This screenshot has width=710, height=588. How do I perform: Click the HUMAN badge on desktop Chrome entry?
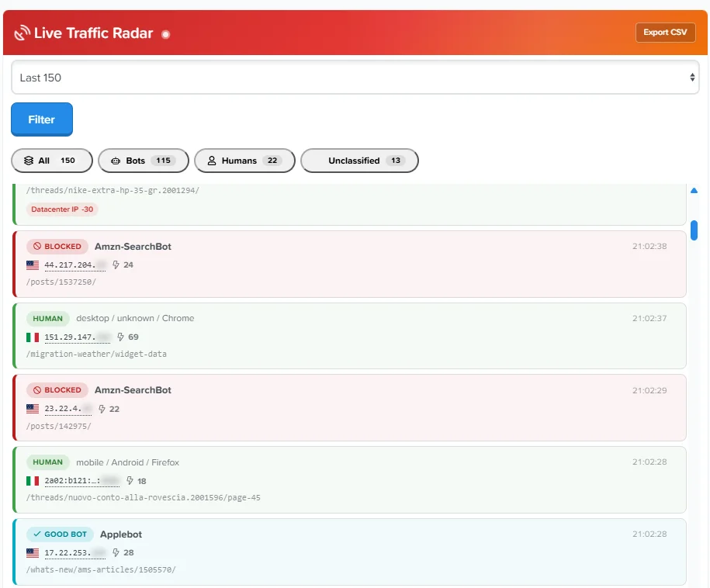click(x=47, y=318)
